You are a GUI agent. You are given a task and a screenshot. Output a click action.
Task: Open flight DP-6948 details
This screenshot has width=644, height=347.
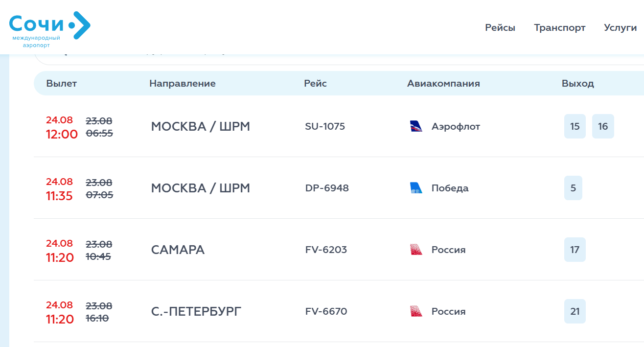pos(327,188)
